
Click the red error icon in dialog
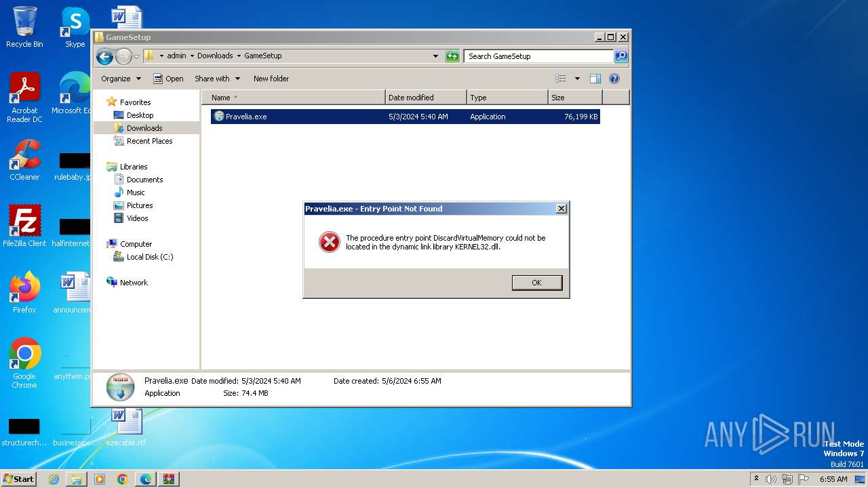pyautogui.click(x=330, y=242)
